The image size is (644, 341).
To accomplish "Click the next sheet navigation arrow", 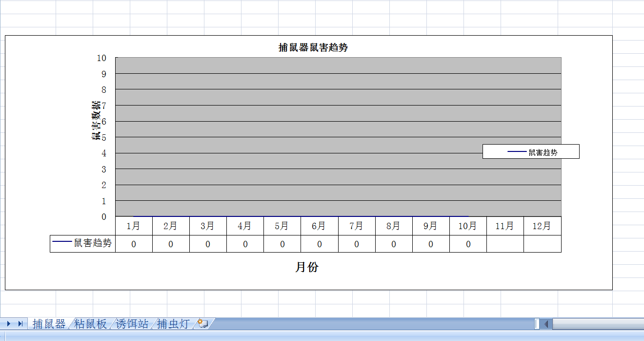I will 8,323.
